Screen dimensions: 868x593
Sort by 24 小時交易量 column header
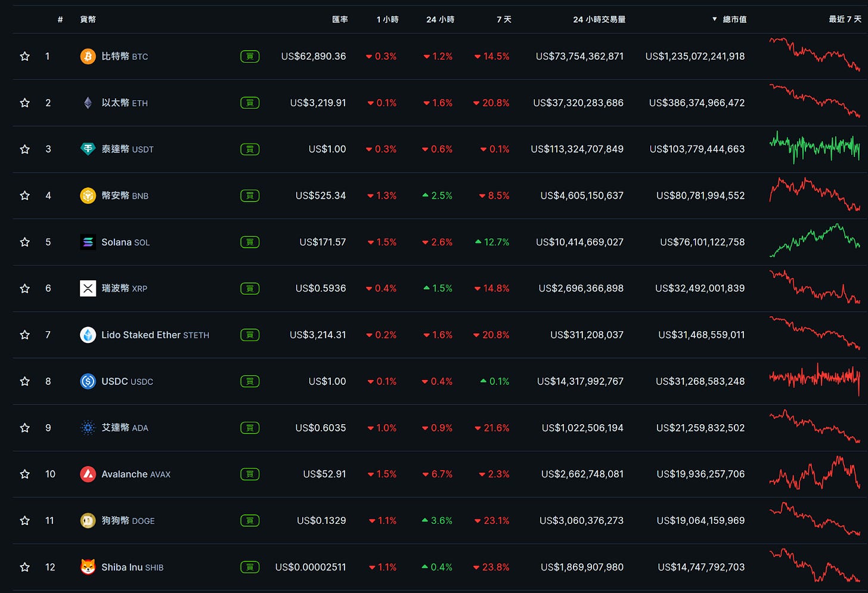click(599, 19)
